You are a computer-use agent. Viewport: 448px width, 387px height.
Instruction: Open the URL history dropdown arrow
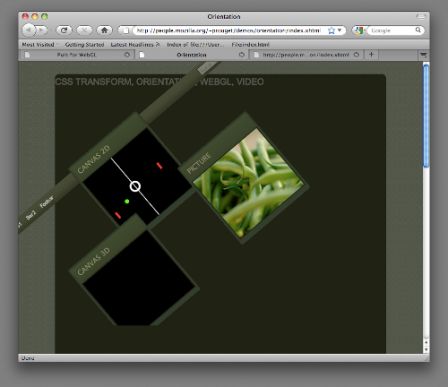pos(340,30)
